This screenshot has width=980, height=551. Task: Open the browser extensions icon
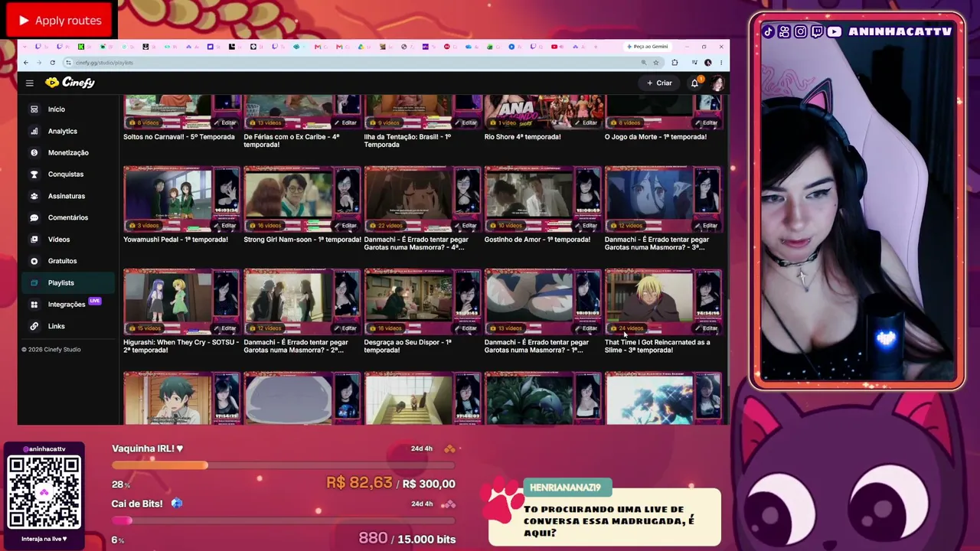(675, 63)
